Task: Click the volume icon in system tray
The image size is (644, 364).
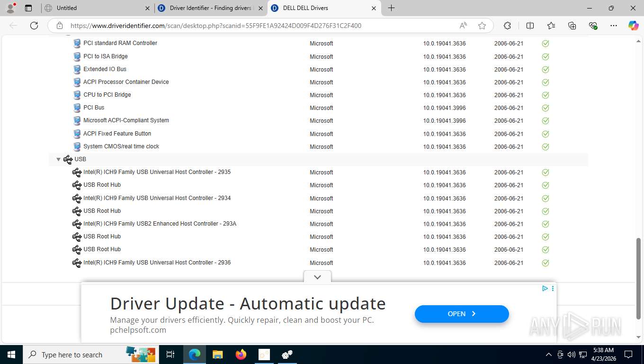Action: click(571, 355)
